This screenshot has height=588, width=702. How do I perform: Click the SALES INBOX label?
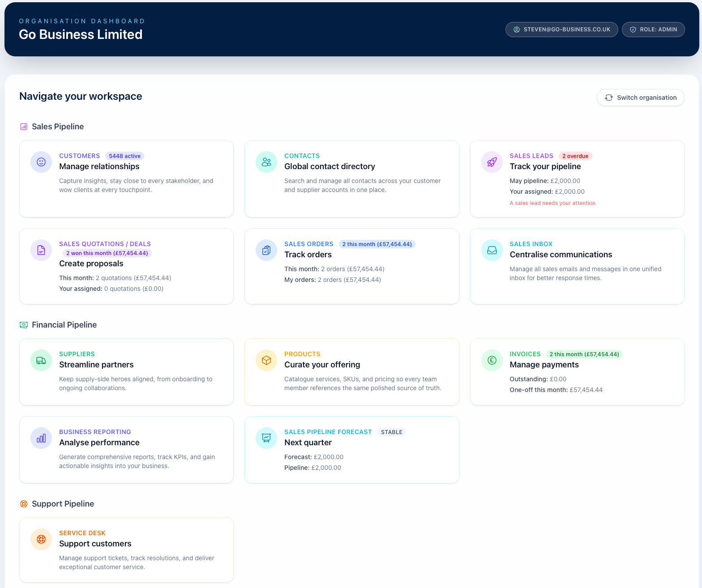[531, 244]
